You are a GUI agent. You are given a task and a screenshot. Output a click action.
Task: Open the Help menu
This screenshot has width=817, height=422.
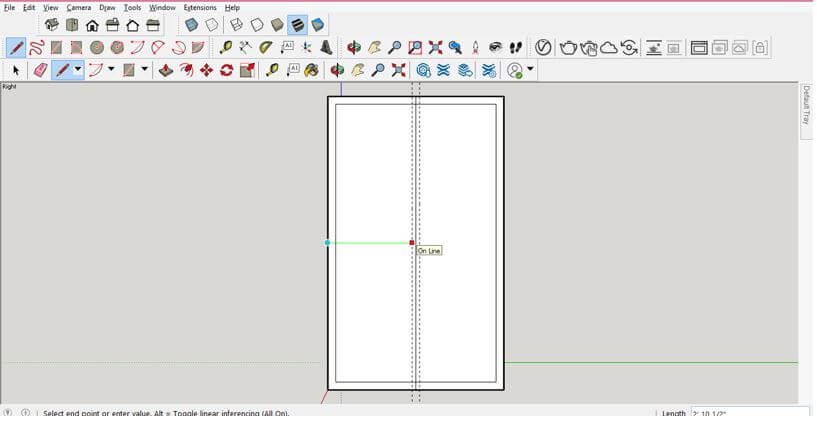pyautogui.click(x=232, y=8)
